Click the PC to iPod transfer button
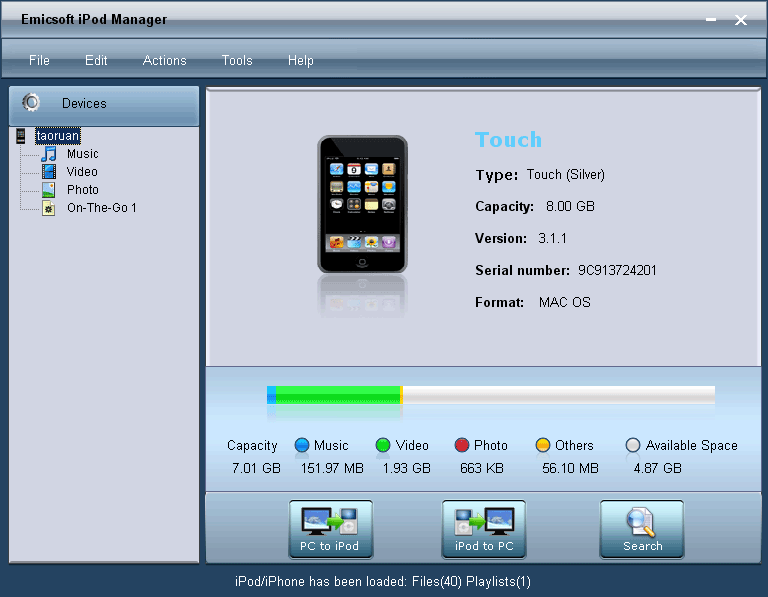This screenshot has height=597, width=768. 330,529
